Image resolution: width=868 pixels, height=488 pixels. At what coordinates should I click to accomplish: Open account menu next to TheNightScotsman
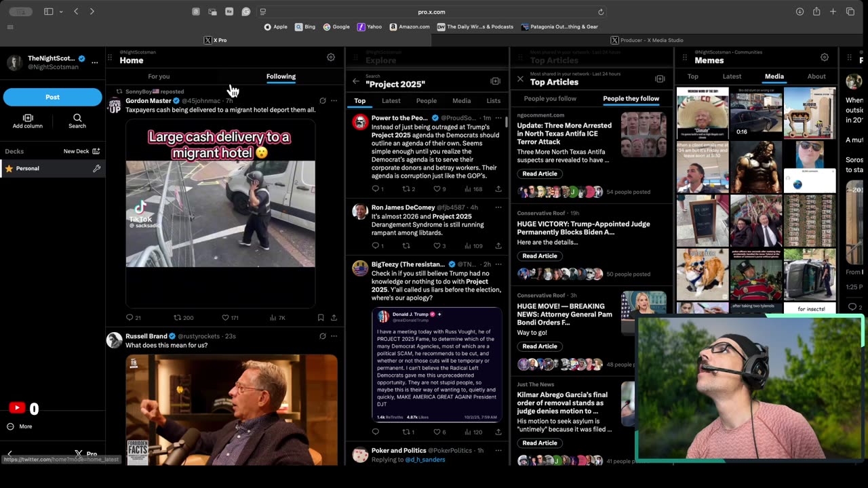95,62
